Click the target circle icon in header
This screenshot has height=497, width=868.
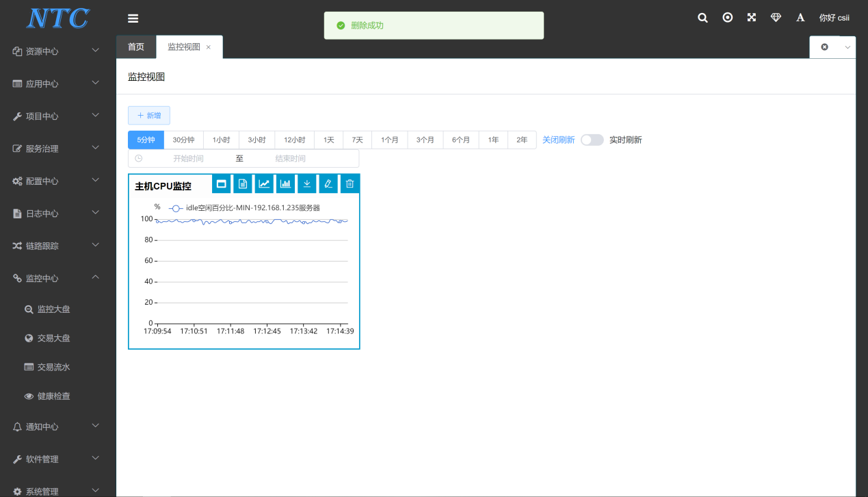pos(728,18)
